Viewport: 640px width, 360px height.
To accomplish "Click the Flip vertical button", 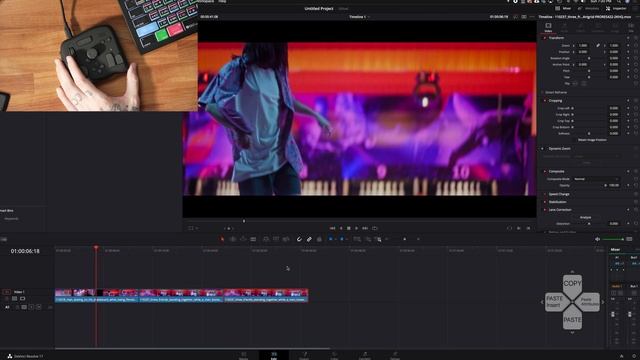I will click(584, 83).
